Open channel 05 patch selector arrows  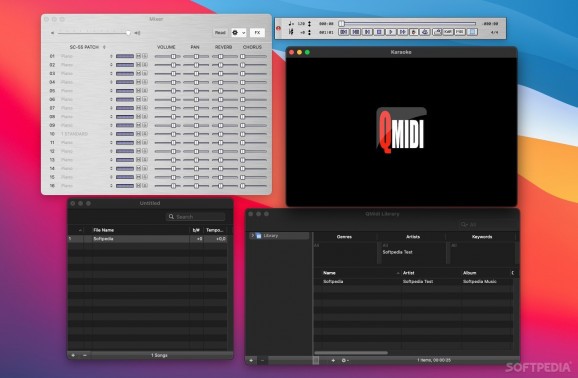(x=111, y=91)
